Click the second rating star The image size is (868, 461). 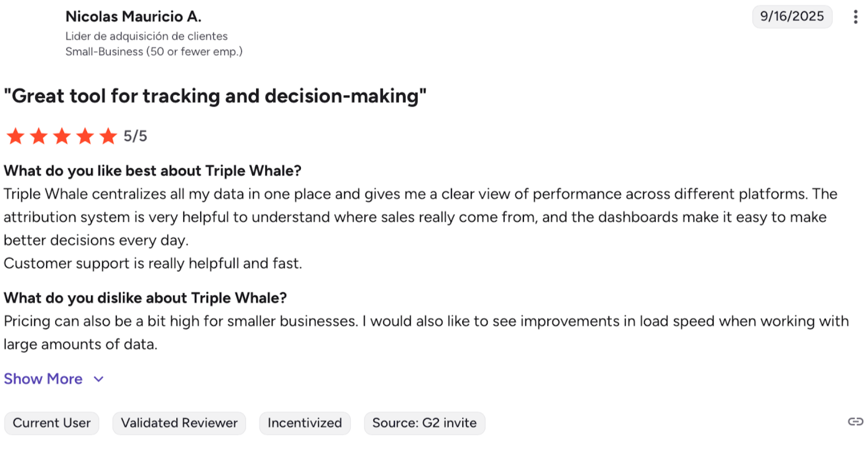(x=39, y=136)
